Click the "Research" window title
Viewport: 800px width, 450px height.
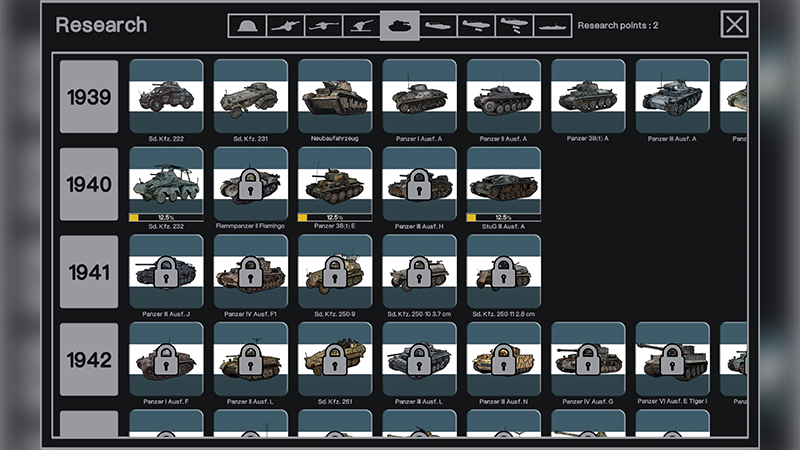tap(101, 25)
